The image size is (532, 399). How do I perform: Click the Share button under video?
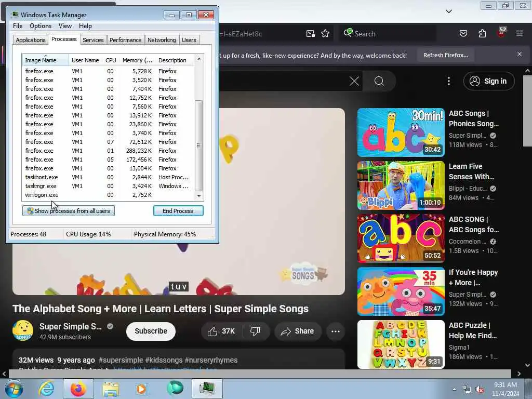298,331
